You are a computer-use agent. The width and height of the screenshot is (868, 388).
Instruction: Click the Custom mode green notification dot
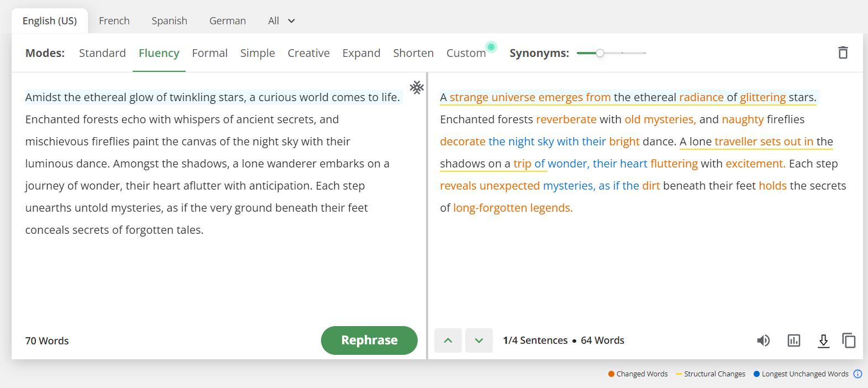(x=491, y=47)
